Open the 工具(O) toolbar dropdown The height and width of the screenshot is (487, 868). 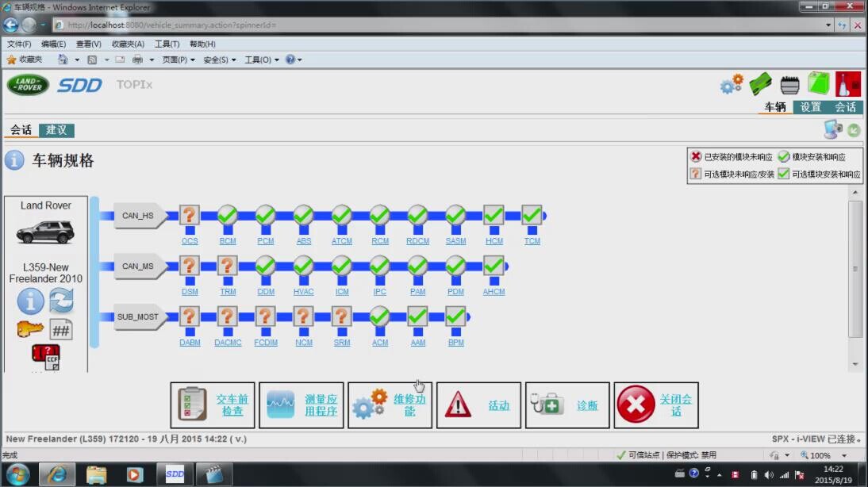[262, 59]
